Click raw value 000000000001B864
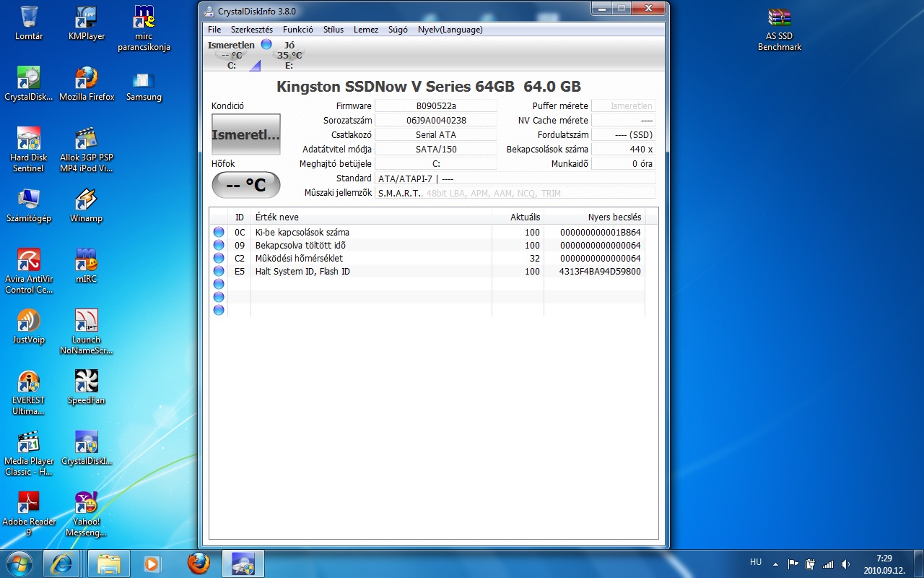Viewport: 924px width, 578px height. coord(600,232)
